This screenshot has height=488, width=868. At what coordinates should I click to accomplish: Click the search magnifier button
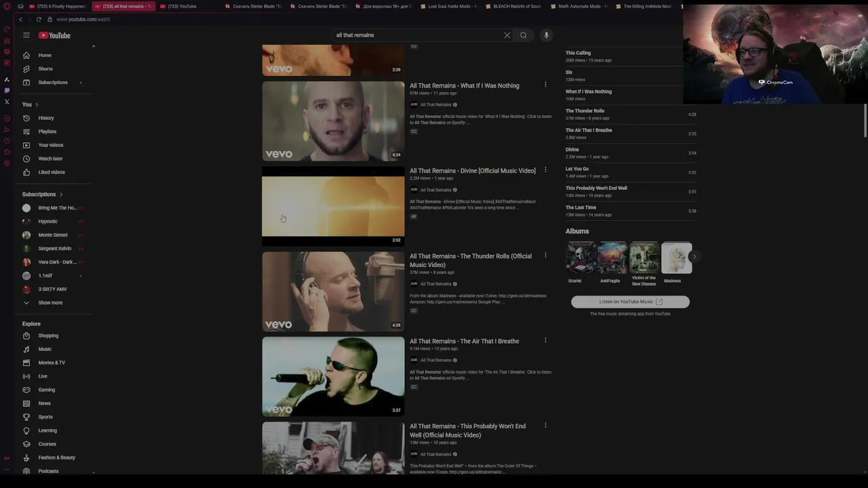[523, 35]
